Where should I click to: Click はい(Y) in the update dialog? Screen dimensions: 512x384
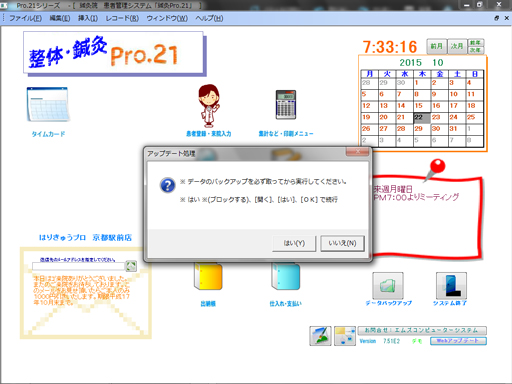click(294, 243)
